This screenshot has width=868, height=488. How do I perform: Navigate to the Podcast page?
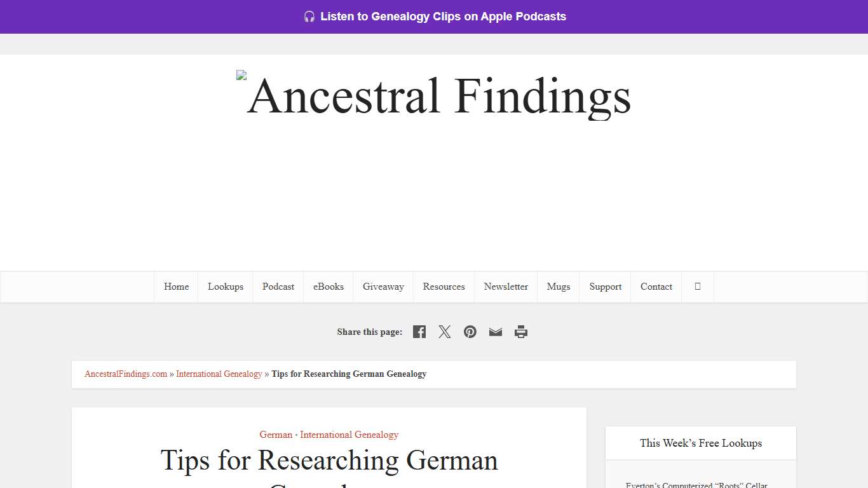(x=278, y=287)
